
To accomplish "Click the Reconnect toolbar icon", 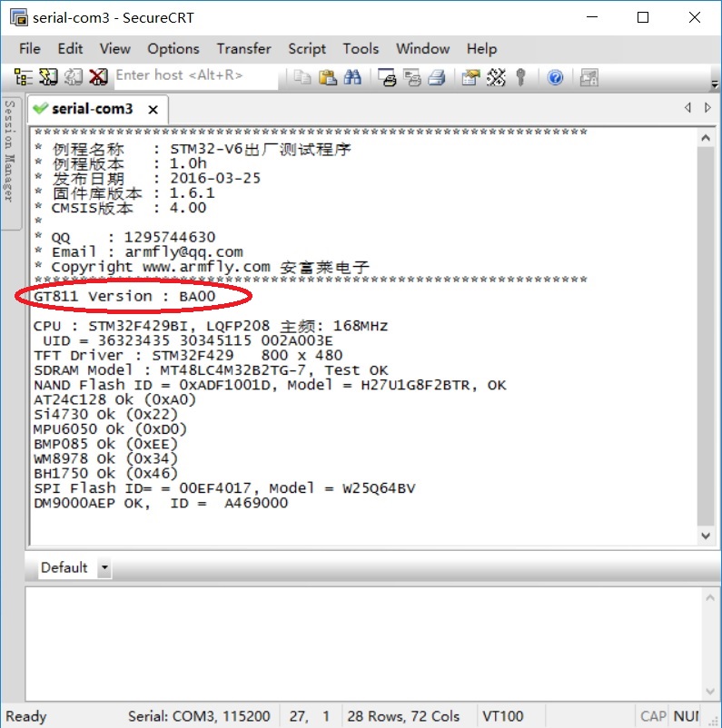I will point(74,76).
